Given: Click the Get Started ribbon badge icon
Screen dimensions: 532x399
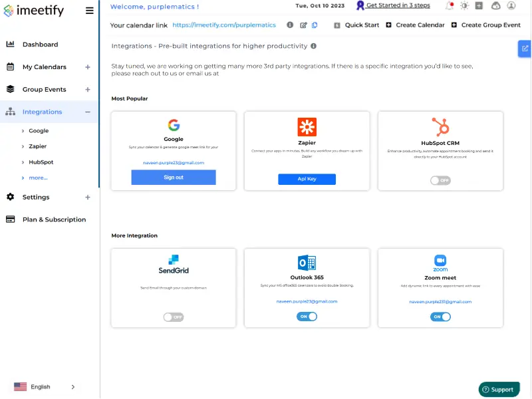Looking at the screenshot, I should 360,5.
